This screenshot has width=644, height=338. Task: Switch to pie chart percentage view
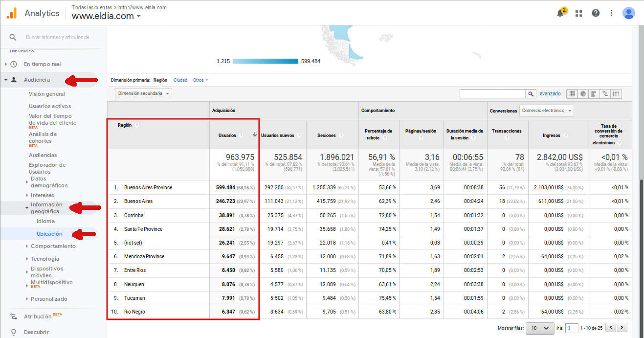583,94
